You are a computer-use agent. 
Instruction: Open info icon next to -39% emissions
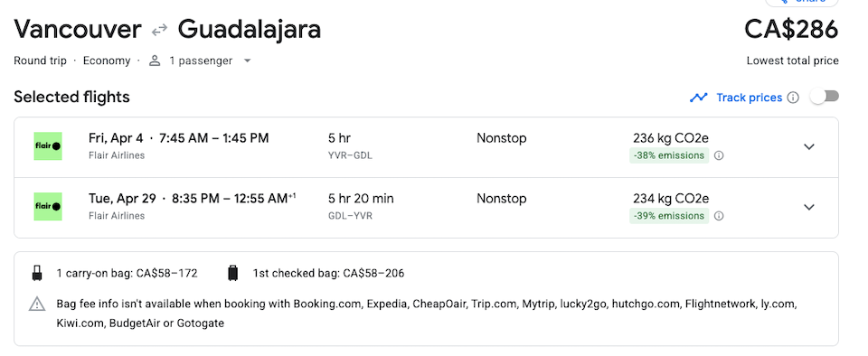coord(719,216)
